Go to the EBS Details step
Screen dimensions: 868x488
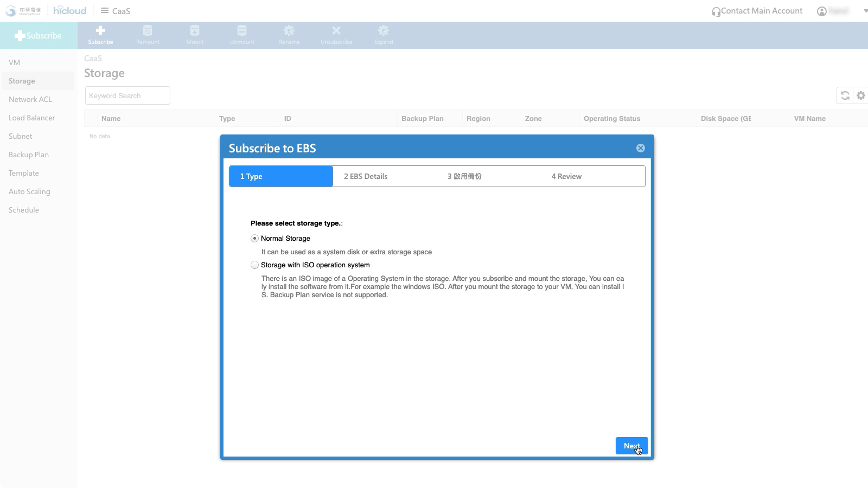click(366, 176)
